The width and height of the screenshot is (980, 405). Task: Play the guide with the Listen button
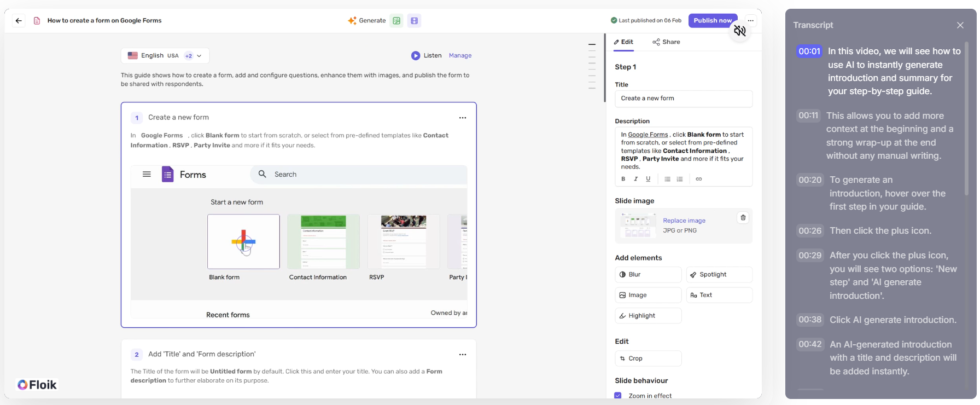[427, 55]
